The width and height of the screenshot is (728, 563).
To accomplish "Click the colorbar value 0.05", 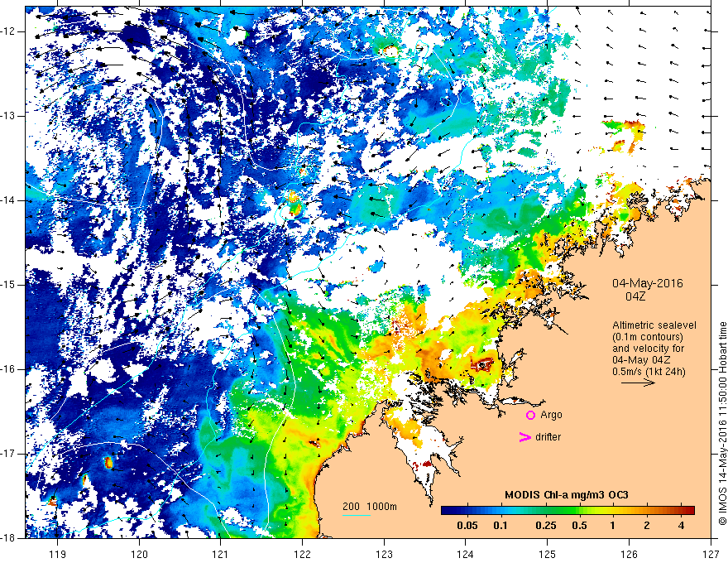I will (467, 526).
